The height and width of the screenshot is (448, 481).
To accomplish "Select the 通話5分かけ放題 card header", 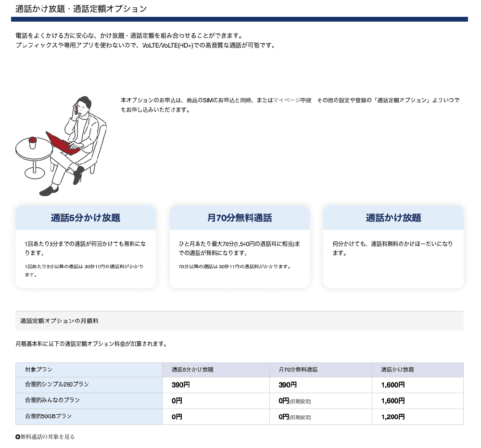I will tap(86, 217).
